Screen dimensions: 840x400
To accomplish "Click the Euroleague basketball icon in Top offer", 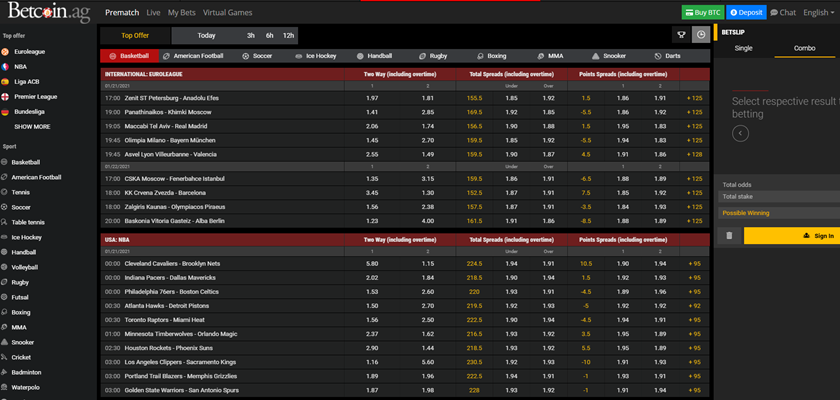I will [5, 52].
